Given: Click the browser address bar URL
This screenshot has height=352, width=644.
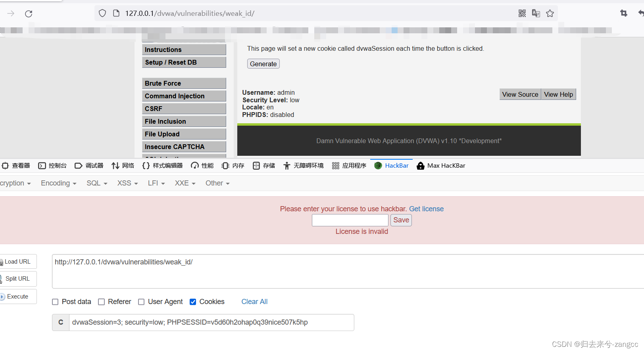Looking at the screenshot, I should coord(190,13).
